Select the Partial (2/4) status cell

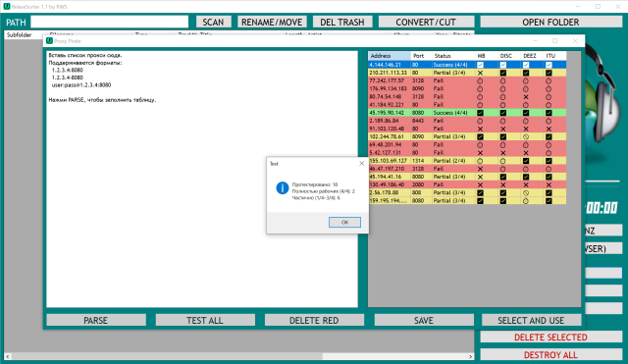[453, 161]
